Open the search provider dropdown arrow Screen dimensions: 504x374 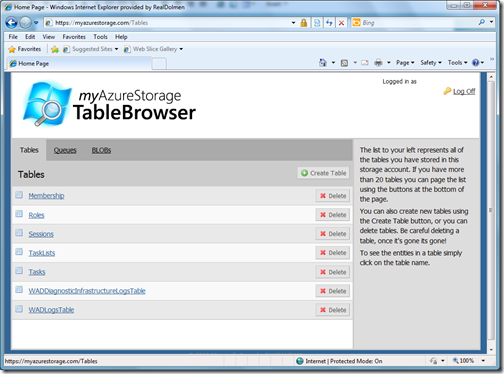pos(491,22)
